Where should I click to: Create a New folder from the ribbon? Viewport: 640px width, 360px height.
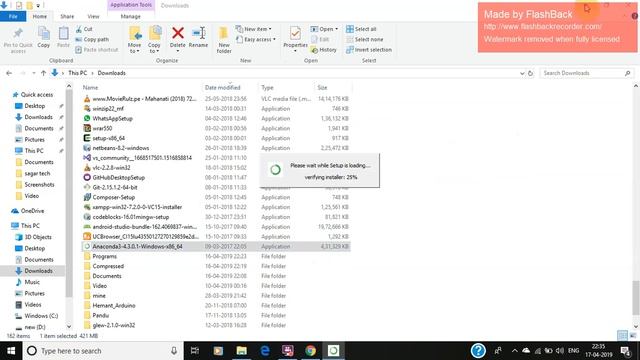224,40
